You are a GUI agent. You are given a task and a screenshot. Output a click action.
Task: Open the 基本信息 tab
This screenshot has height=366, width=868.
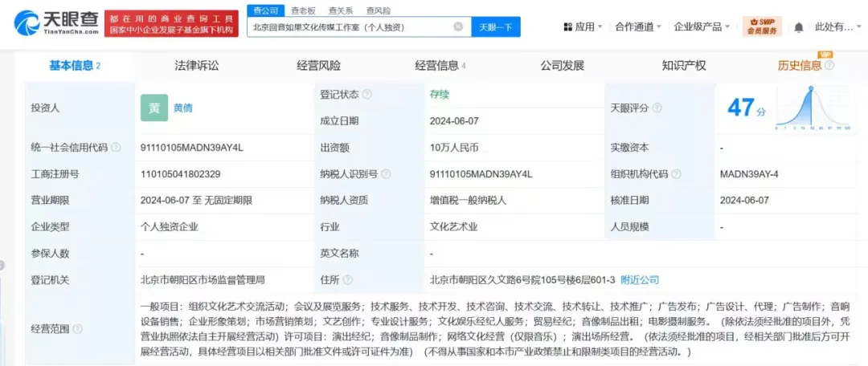pos(75,66)
